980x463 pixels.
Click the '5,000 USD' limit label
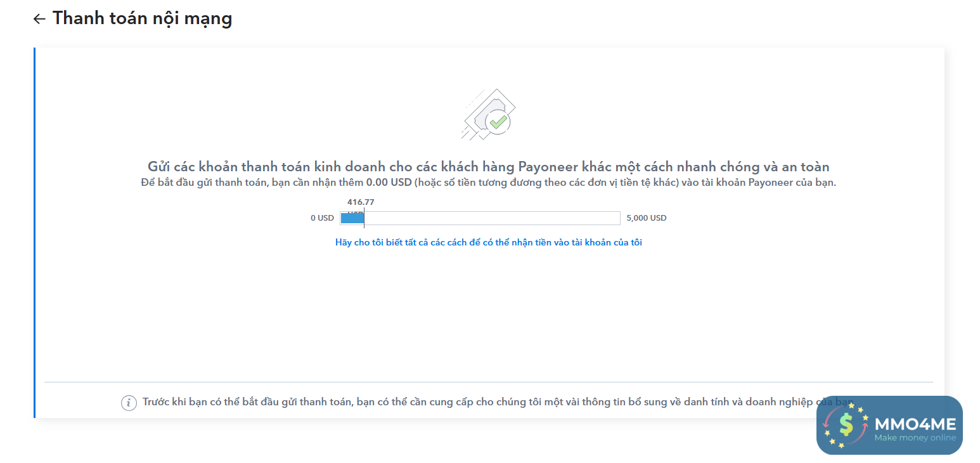coord(647,218)
